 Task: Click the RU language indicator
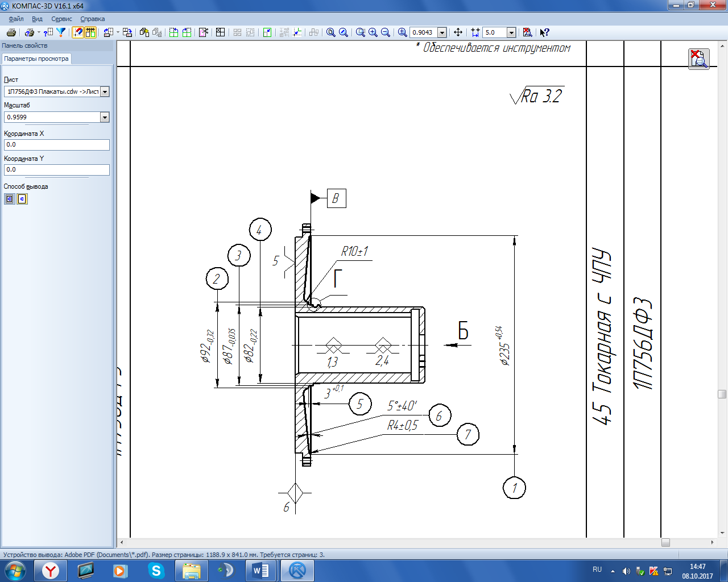pos(597,569)
